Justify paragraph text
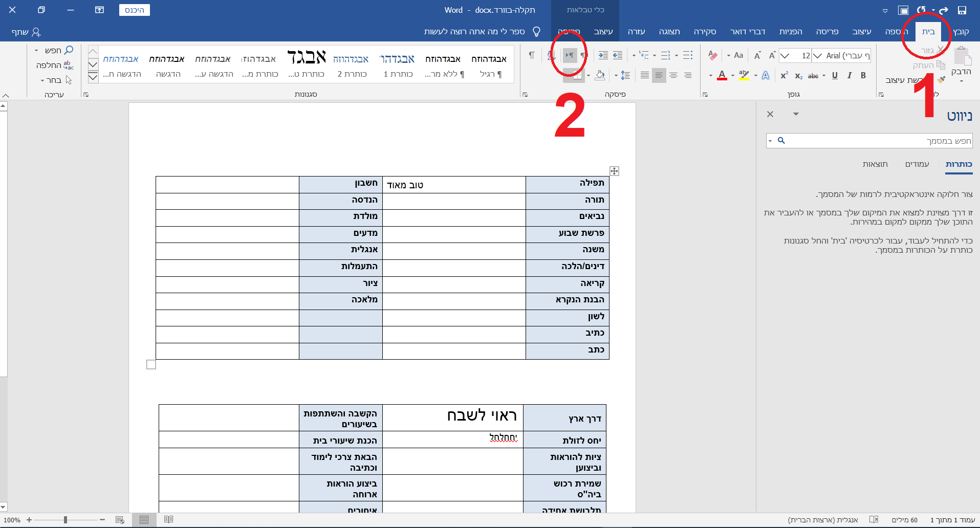 [x=645, y=76]
